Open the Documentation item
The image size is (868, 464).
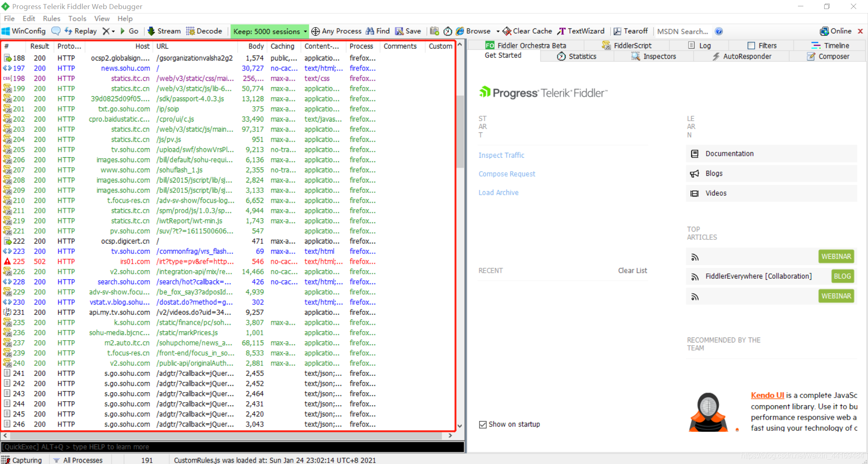[x=771, y=154]
